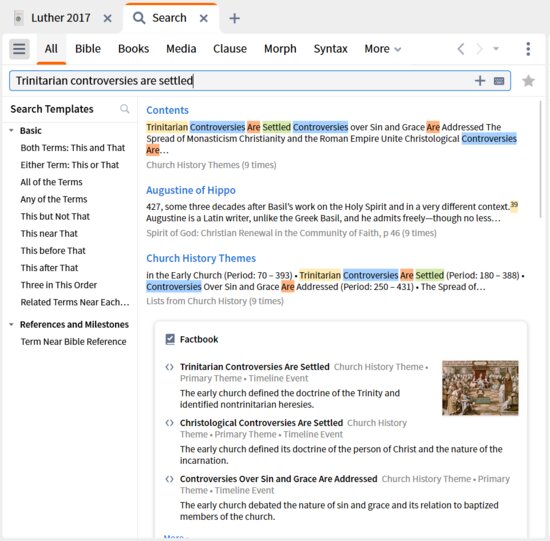Open Trinitarian Controversies Are Settled Factbook entry

255,367
